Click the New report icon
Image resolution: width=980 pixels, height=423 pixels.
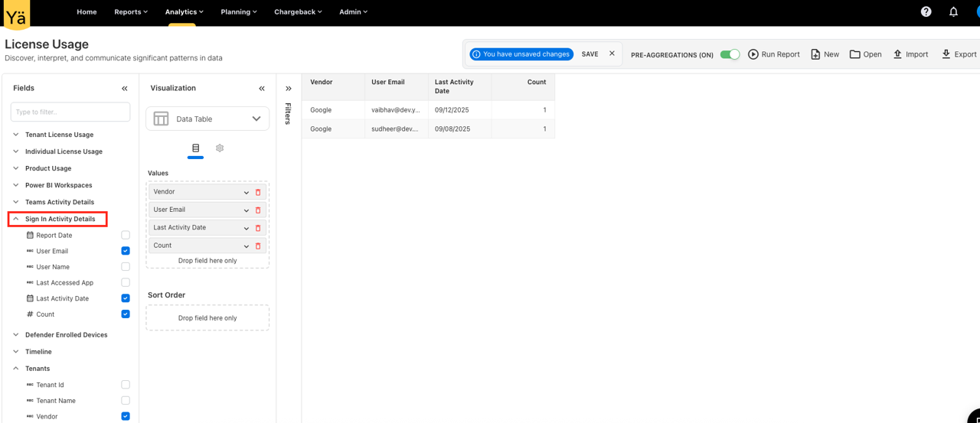(815, 54)
